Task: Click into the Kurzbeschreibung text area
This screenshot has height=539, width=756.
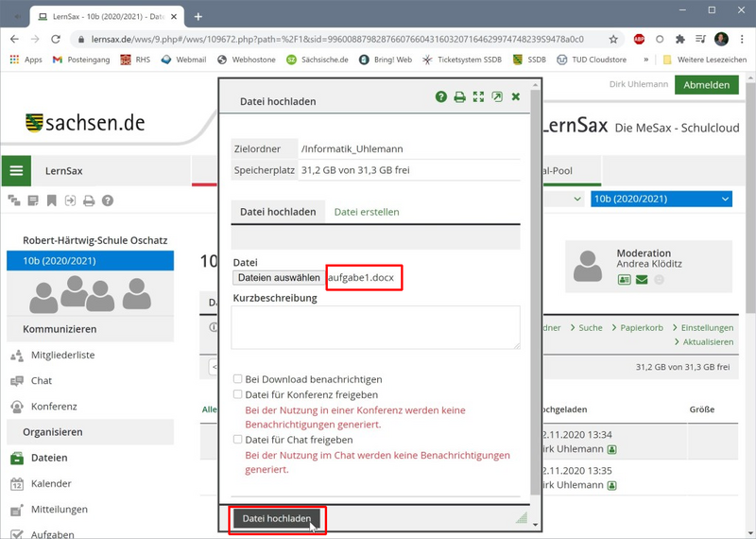Action: click(x=375, y=327)
